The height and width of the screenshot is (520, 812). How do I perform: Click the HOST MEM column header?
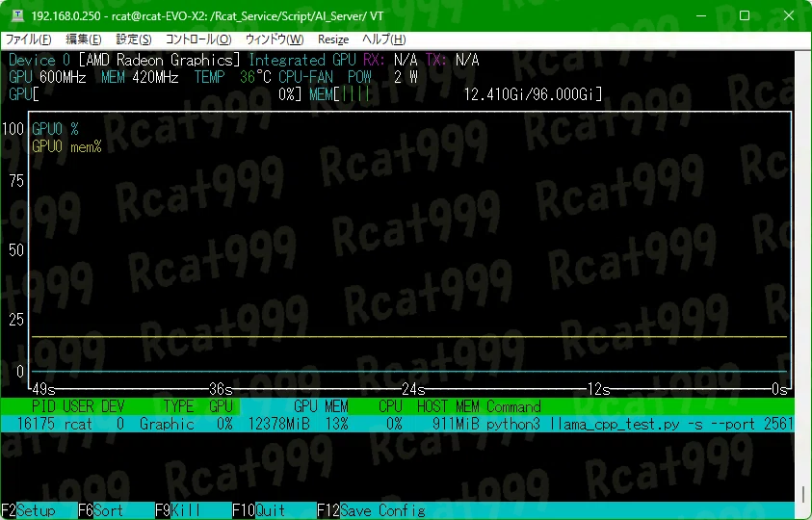tap(448, 406)
